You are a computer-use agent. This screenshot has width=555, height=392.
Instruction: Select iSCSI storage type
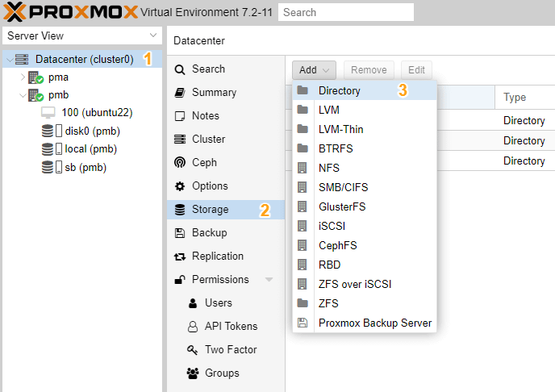pyautogui.click(x=365, y=226)
